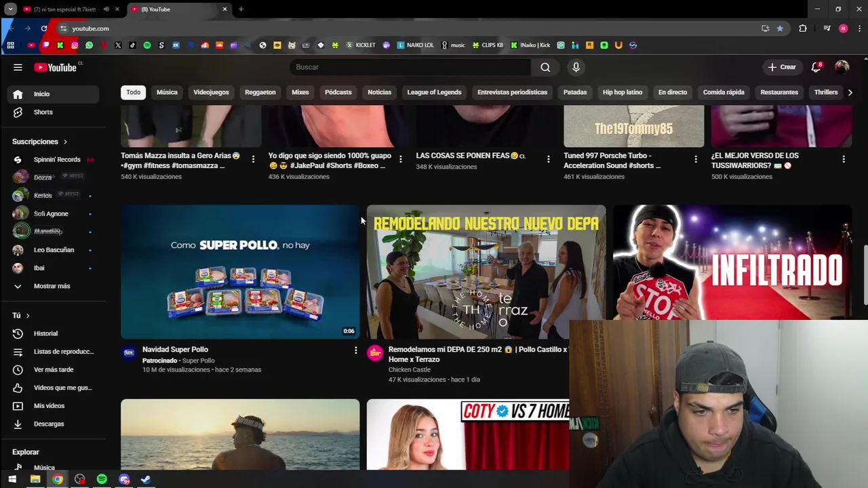
Task: Start voice search with microphone icon
Action: point(576,67)
